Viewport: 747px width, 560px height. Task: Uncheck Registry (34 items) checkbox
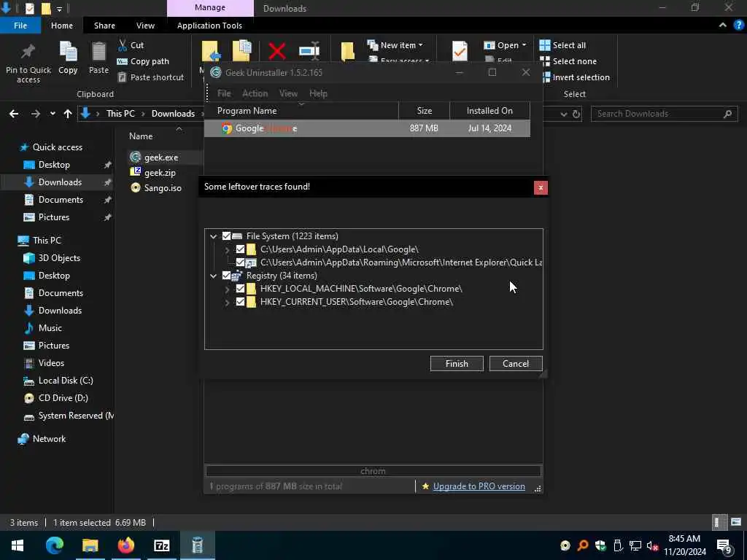pos(227,275)
